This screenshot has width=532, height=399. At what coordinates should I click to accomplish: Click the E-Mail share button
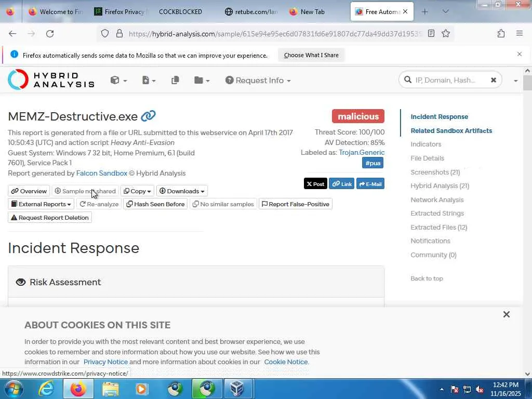(x=370, y=184)
